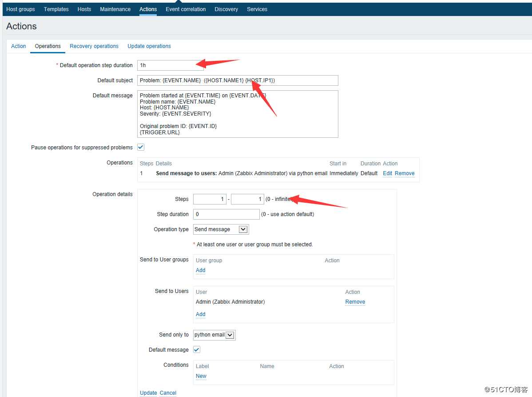Click the Name column header in Conditions
The image size is (532, 397).
267,366
